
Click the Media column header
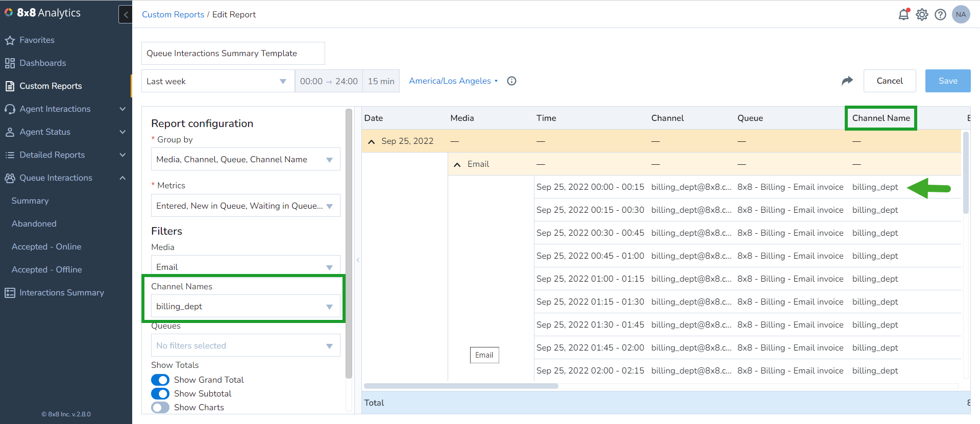click(x=462, y=118)
